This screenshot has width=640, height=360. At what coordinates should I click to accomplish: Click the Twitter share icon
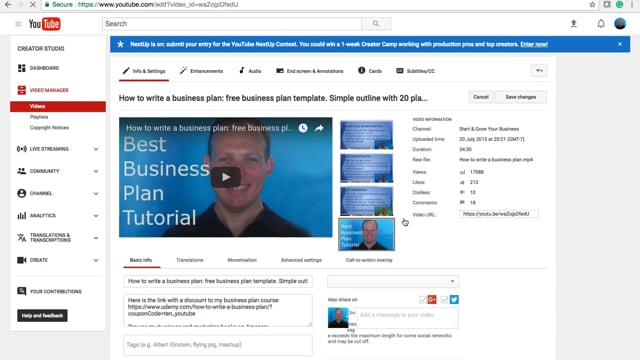(454, 300)
